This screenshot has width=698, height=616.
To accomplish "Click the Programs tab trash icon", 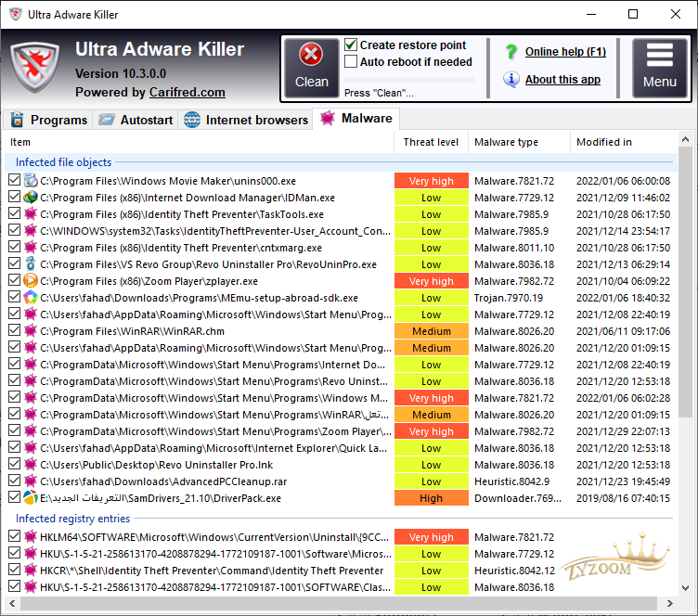I will (17, 120).
